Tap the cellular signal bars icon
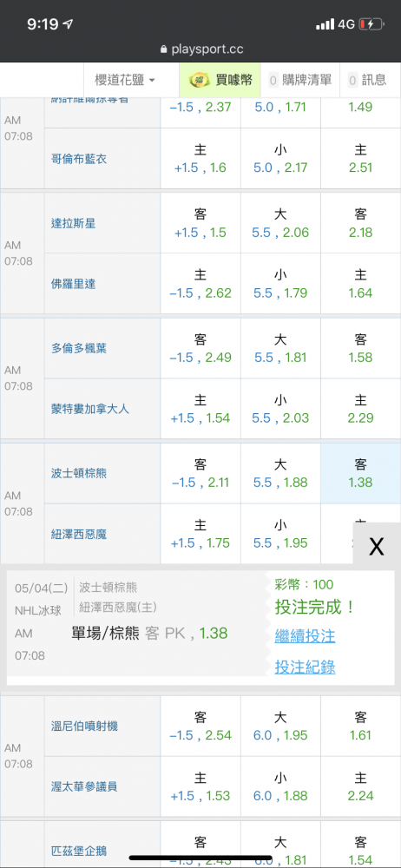The height and width of the screenshot is (868, 401). [325, 24]
